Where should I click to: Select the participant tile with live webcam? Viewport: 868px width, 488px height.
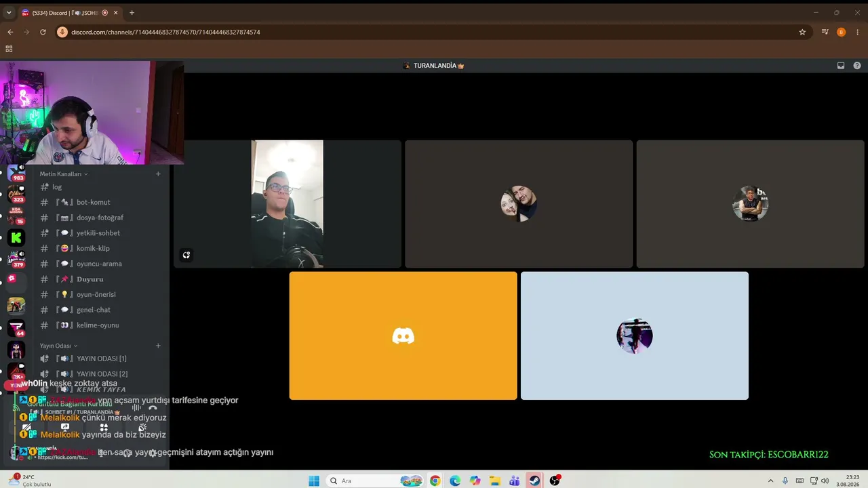coord(288,204)
